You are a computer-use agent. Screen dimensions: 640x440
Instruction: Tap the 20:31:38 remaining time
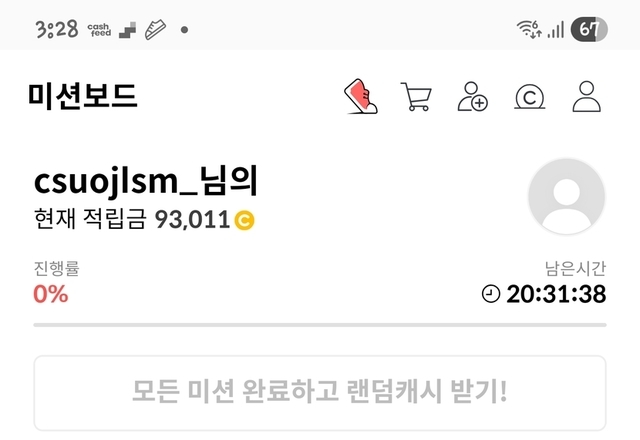point(556,294)
